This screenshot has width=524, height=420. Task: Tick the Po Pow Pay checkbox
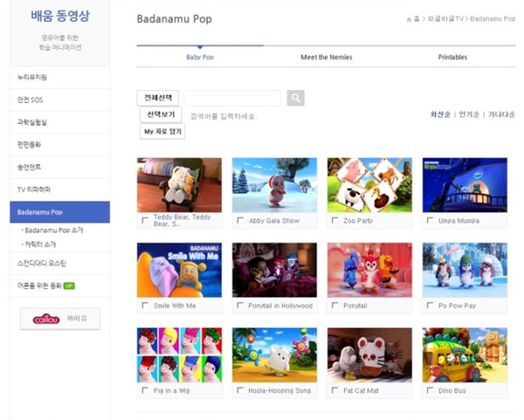[430, 305]
